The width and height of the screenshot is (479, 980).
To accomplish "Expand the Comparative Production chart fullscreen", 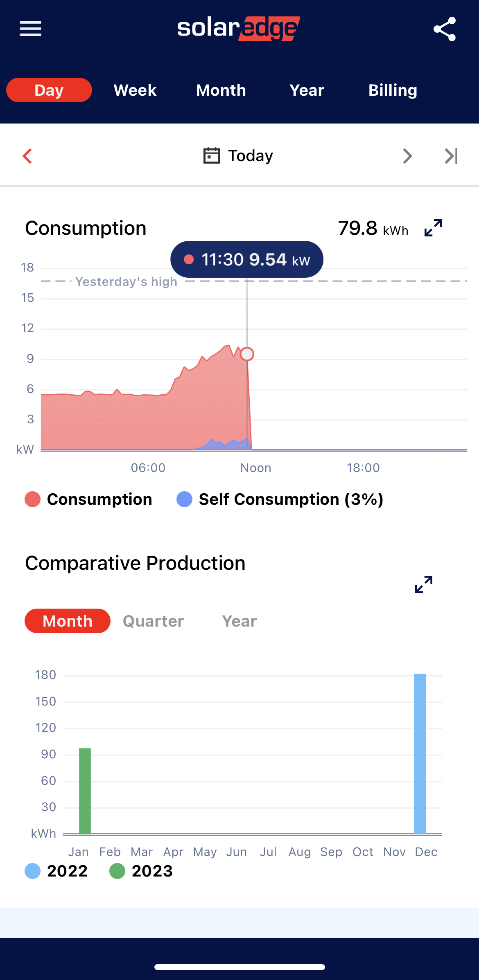I will 424,584.
